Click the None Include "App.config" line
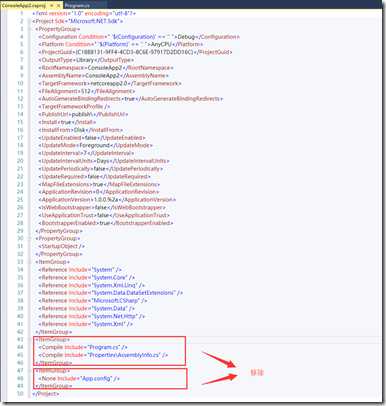Viewport: 386px width, 406px height. 79,379
